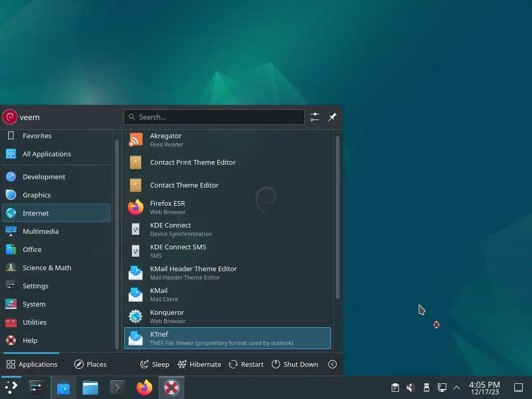Select the Help Center taskbar entry
This screenshot has width=532, height=399.
(x=171, y=388)
